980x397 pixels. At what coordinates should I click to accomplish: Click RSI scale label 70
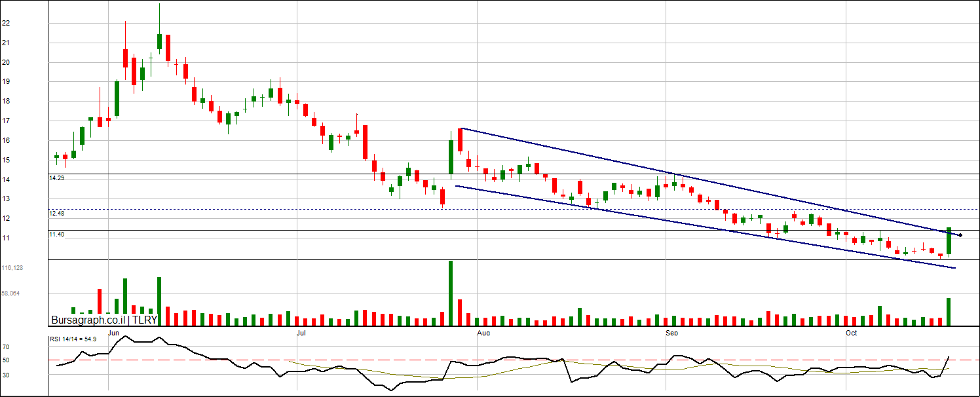5,347
